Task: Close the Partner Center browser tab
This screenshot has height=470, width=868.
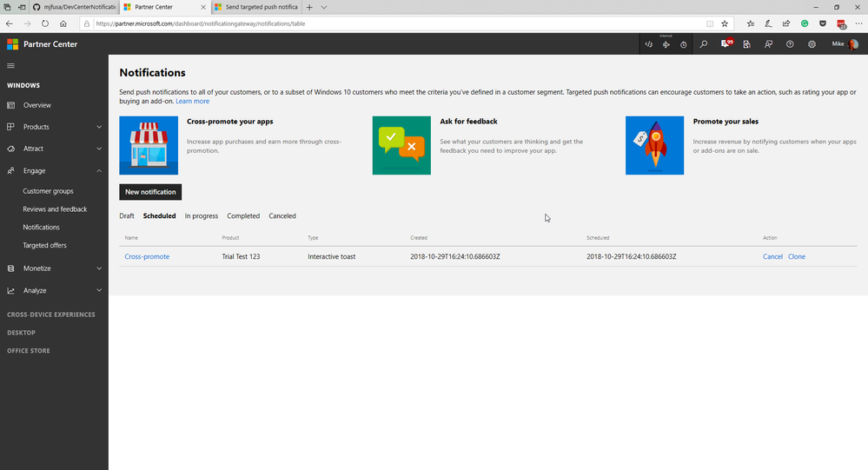Action: tap(202, 7)
